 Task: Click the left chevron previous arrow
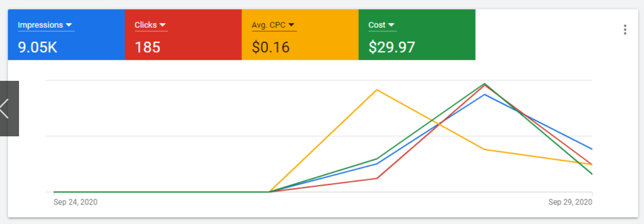pos(5,108)
